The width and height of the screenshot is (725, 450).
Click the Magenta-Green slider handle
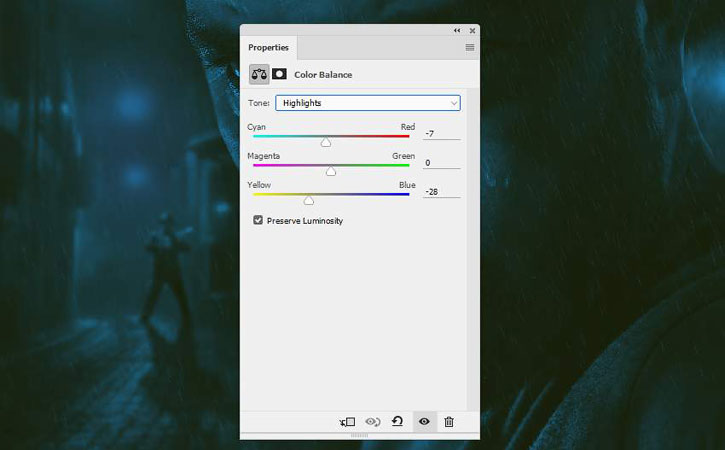pos(331,171)
